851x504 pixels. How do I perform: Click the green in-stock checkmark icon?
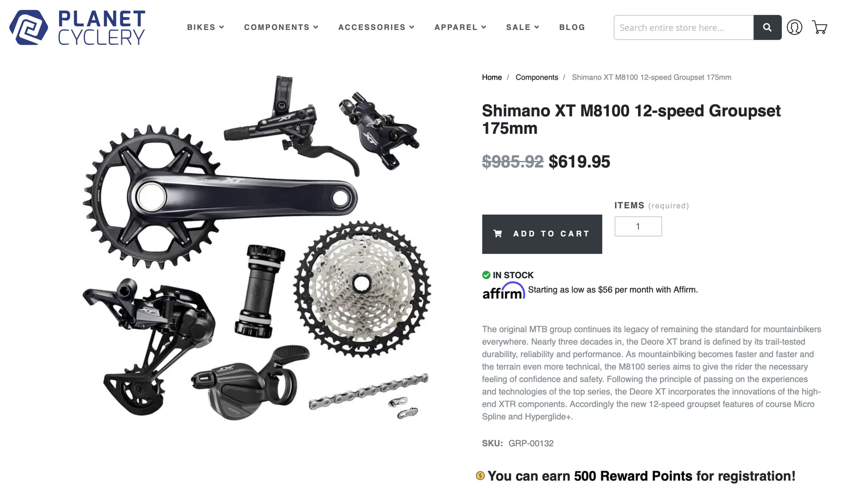coord(486,275)
